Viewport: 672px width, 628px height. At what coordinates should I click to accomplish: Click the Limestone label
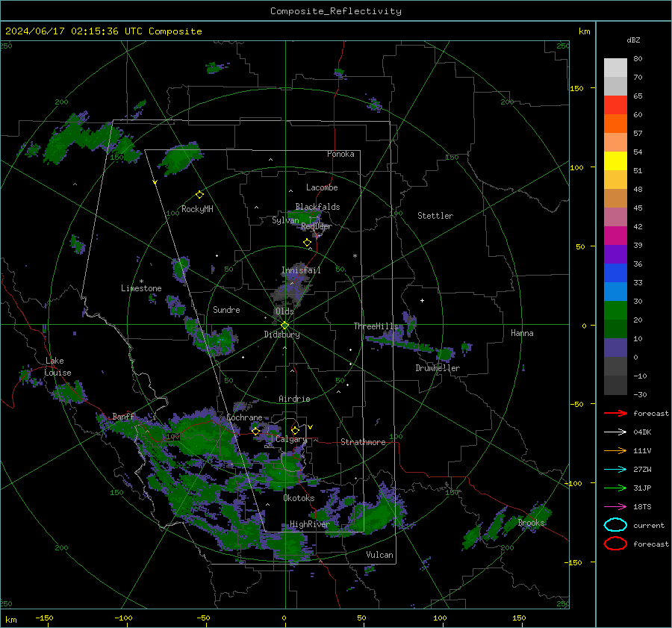pos(141,288)
